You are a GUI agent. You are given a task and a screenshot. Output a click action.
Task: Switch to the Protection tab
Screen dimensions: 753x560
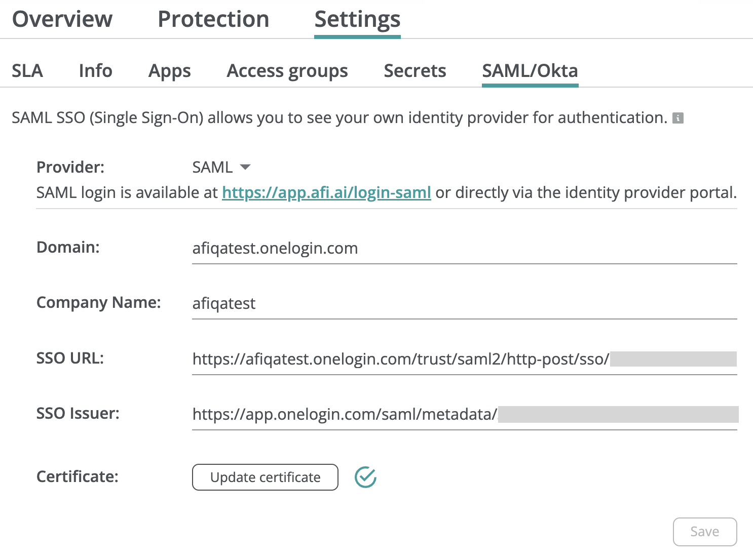point(213,19)
